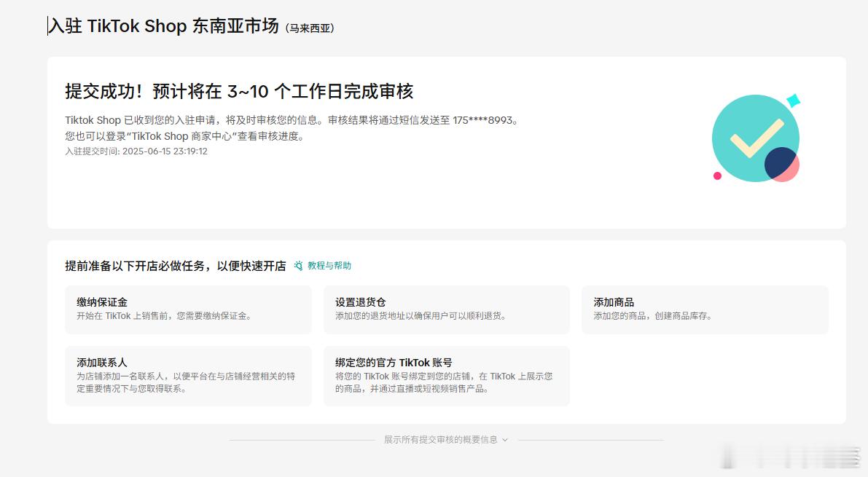Click the lightbulb icon beside 教程与帮助
868x477 pixels.
[x=298, y=266]
